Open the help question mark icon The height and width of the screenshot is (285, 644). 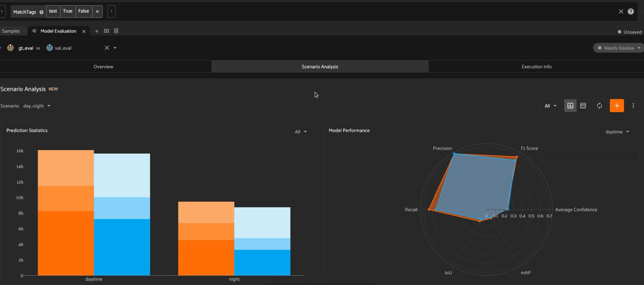[x=631, y=12]
